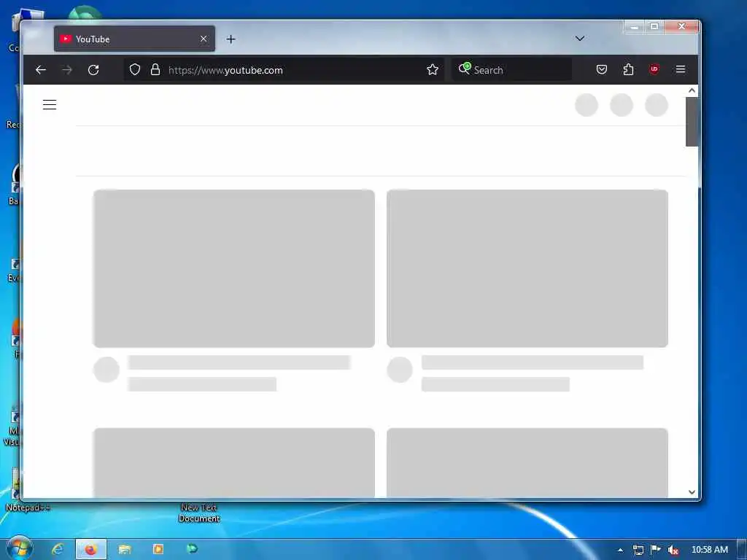Click the browser Search box
747x560 pixels.
coord(511,70)
